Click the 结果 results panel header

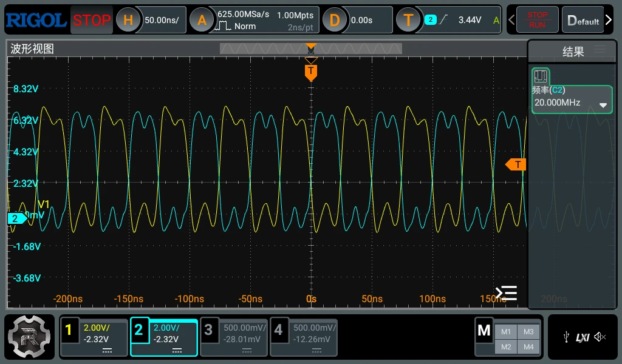(573, 52)
